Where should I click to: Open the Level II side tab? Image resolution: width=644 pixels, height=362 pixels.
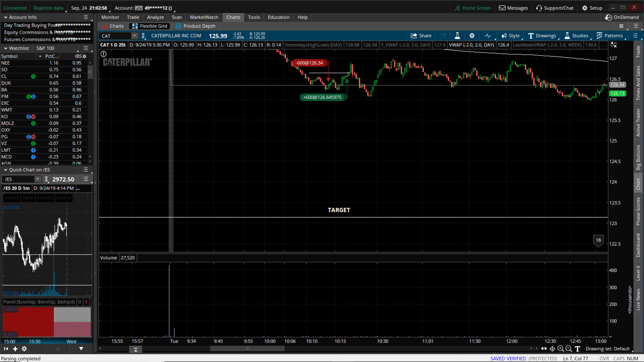tap(638, 273)
